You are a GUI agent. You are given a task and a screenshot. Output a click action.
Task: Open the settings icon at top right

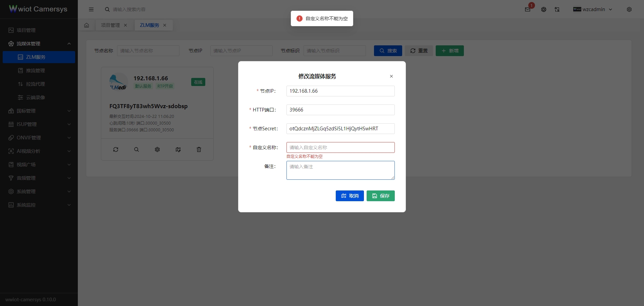coord(629,9)
